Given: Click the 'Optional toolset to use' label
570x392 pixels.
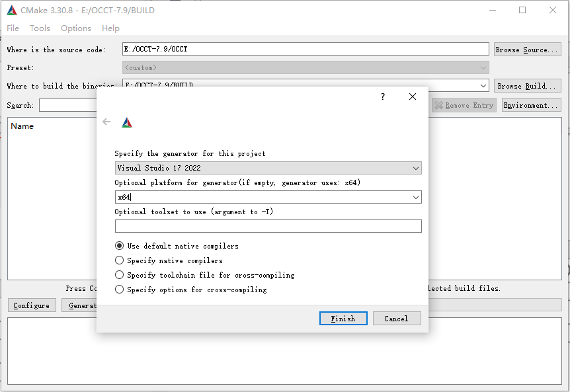Looking at the screenshot, I should pyautogui.click(x=194, y=212).
